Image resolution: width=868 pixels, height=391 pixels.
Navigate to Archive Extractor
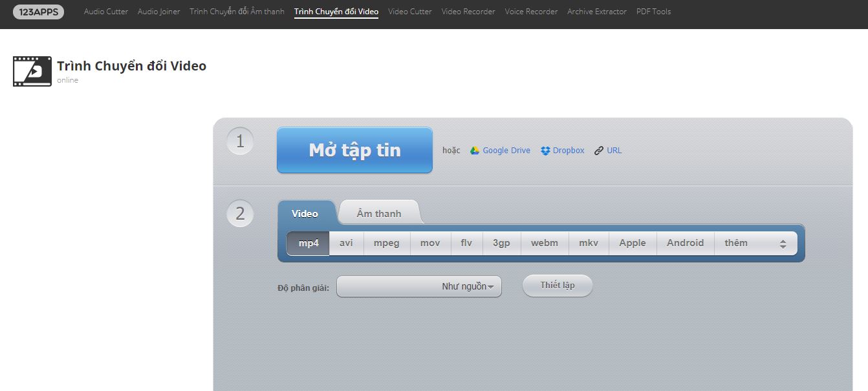(596, 12)
